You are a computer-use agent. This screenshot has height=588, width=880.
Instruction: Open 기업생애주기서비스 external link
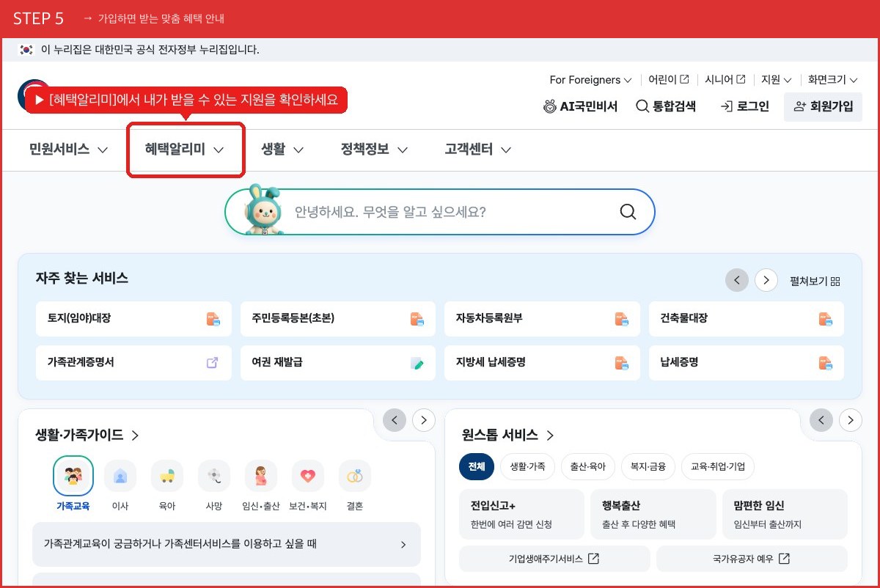(554, 559)
